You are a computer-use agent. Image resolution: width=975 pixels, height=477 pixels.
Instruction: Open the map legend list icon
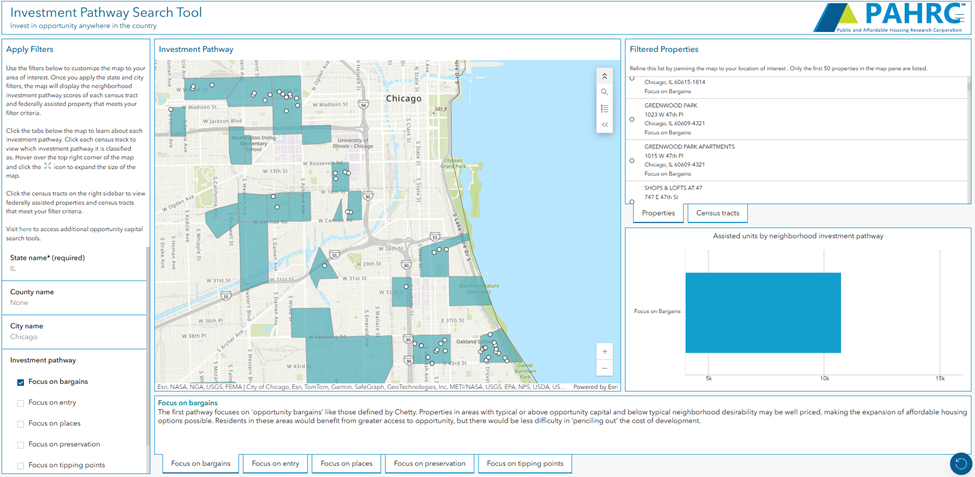604,108
